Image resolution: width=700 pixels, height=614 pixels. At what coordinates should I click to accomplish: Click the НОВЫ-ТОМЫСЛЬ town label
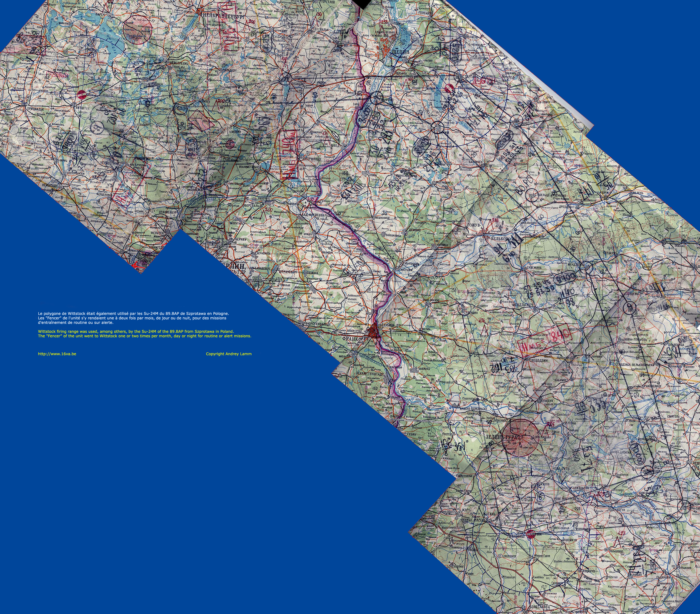(x=636, y=339)
